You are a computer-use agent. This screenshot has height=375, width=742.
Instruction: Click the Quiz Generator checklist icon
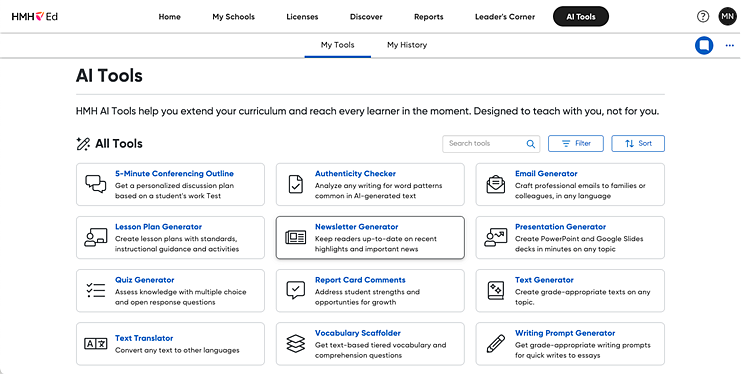pos(96,290)
